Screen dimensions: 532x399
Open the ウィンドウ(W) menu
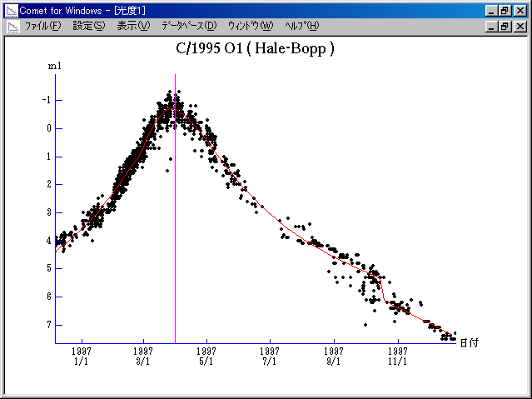coord(251,26)
